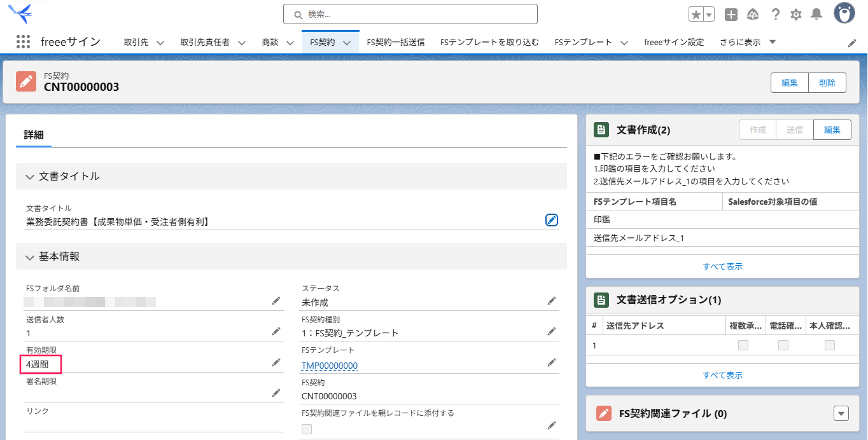Edit the 送信者人数 field pencil
Screen dimensions: 868x440
point(276,331)
